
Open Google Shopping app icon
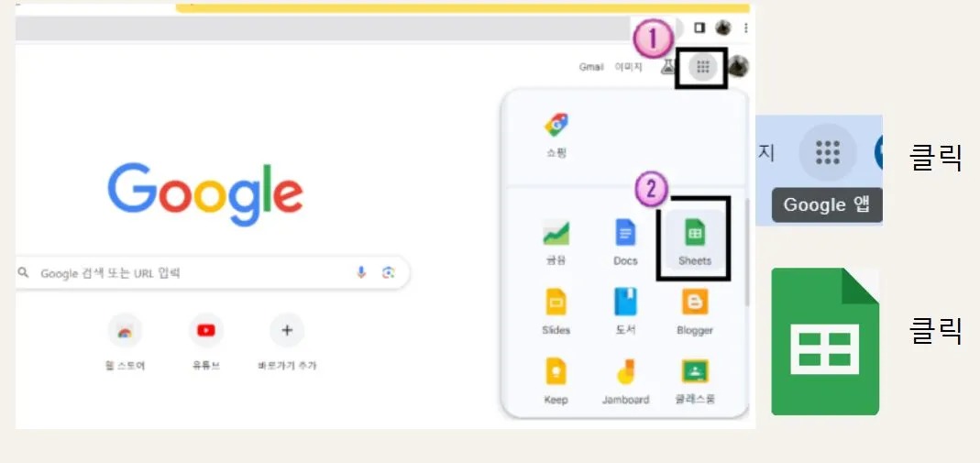click(556, 135)
